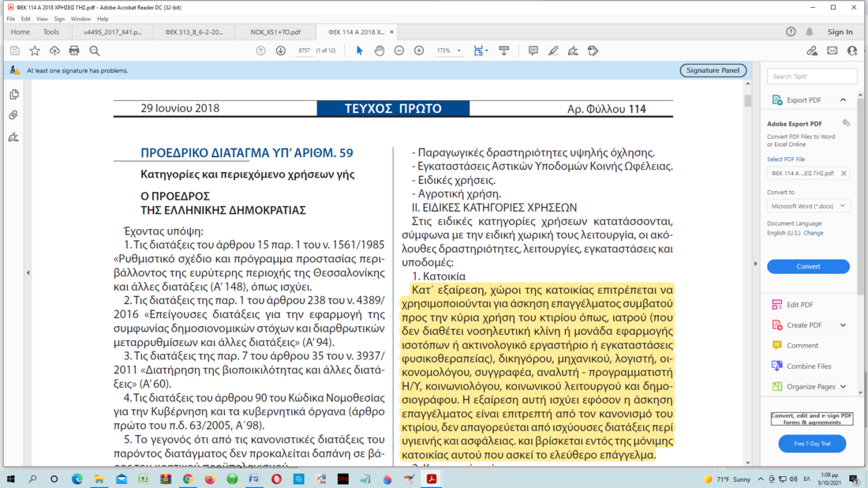The width and height of the screenshot is (868, 488).
Task: Bookmark document with the star icon
Action: tap(35, 51)
